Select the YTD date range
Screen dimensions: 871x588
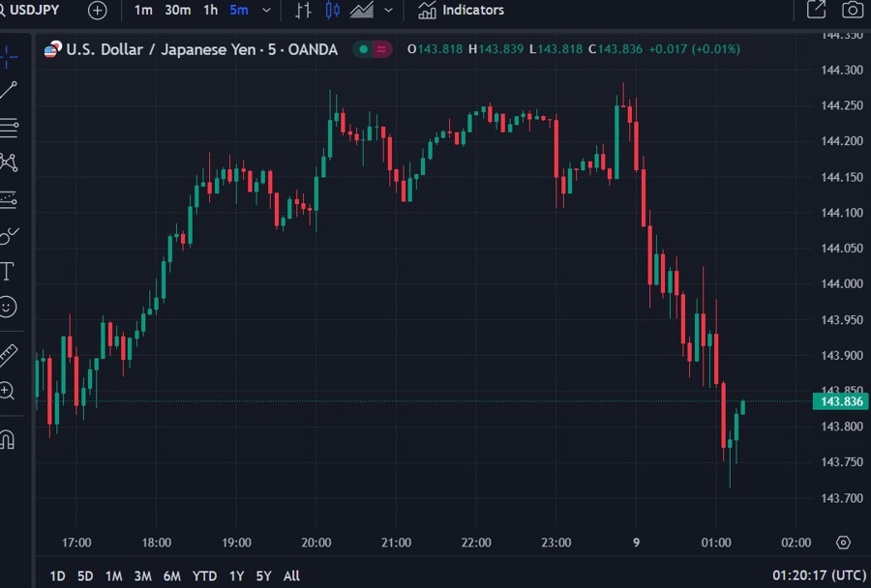coord(204,575)
